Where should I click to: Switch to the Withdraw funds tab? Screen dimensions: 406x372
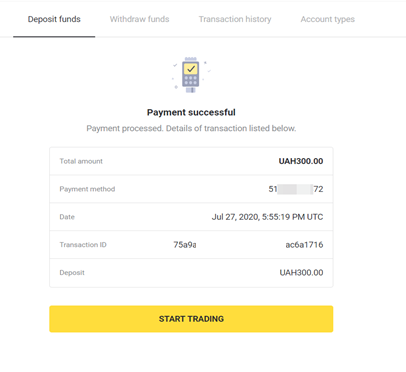click(139, 19)
